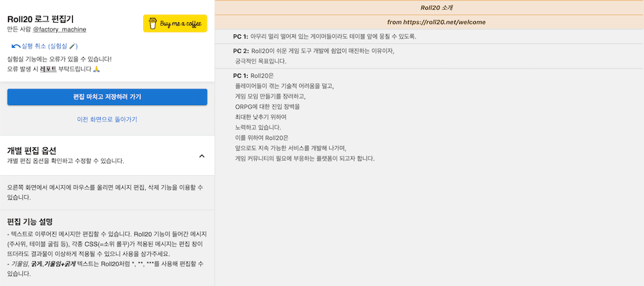644x286 pixels.
Task: Click 편집 마치고 저장하러 가기 button
Action: click(x=107, y=97)
